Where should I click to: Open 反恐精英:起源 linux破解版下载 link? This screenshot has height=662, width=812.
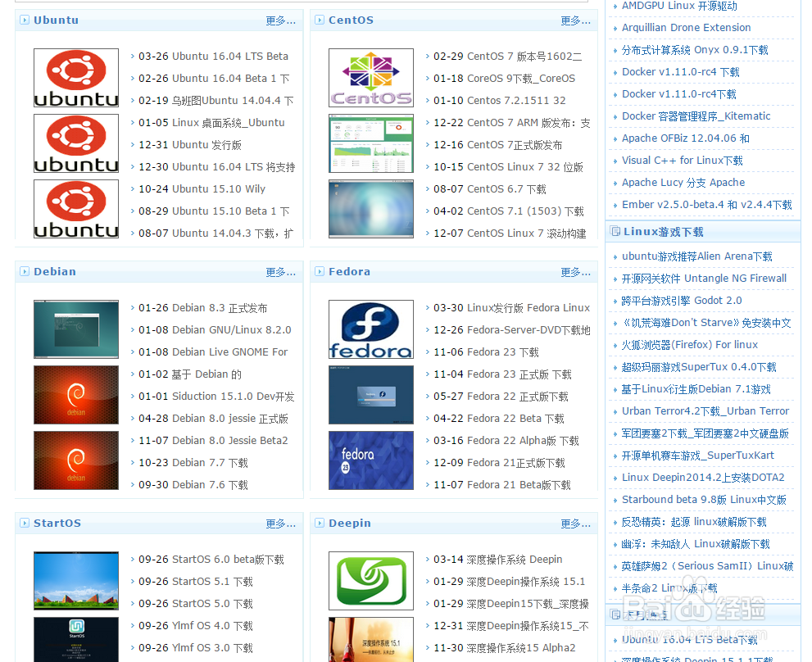[694, 522]
